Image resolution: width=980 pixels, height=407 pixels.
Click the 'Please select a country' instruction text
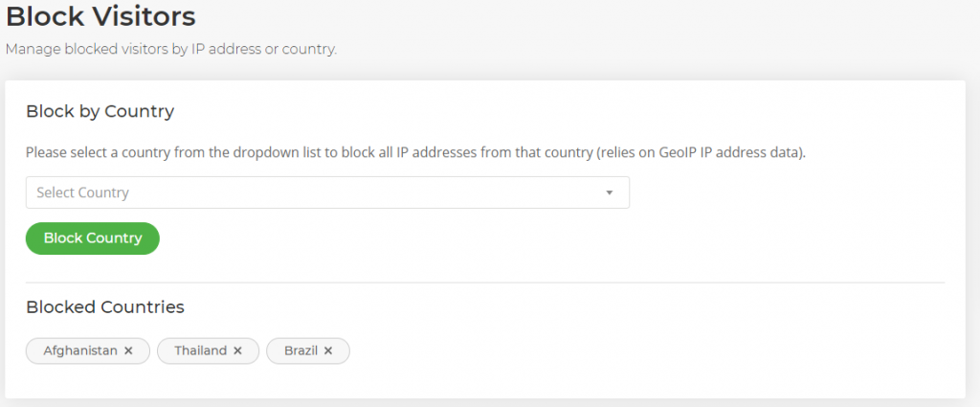(415, 153)
